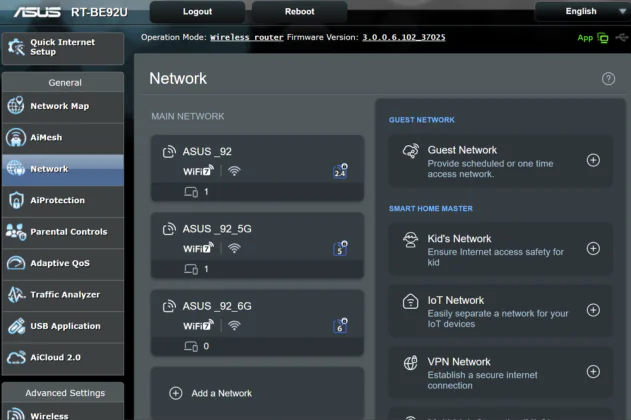Click the Kid's Network child icon
This screenshot has width=631, height=420.
(410, 240)
